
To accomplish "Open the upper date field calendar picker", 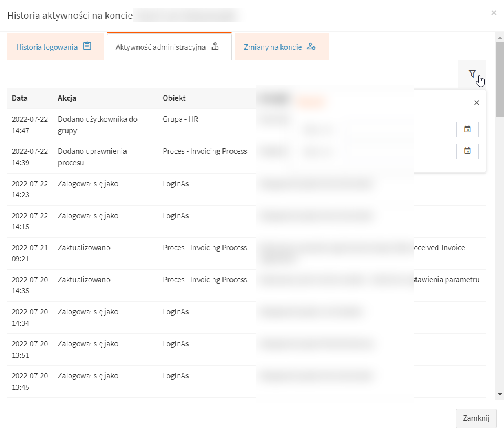I will click(x=467, y=129).
